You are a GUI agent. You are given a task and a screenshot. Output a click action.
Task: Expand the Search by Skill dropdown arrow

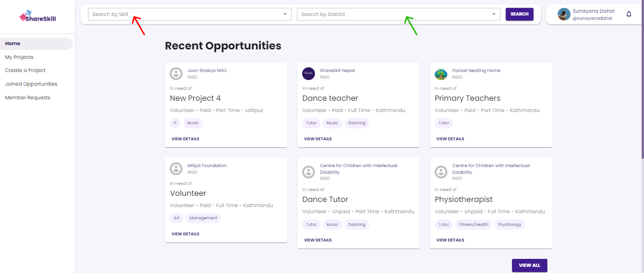pyautogui.click(x=285, y=14)
